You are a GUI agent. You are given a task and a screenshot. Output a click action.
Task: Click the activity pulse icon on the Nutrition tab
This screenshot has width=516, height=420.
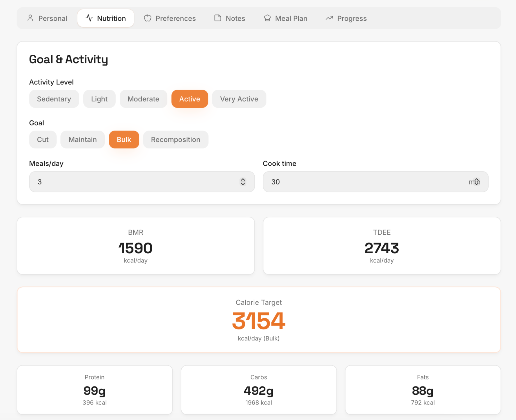(89, 18)
